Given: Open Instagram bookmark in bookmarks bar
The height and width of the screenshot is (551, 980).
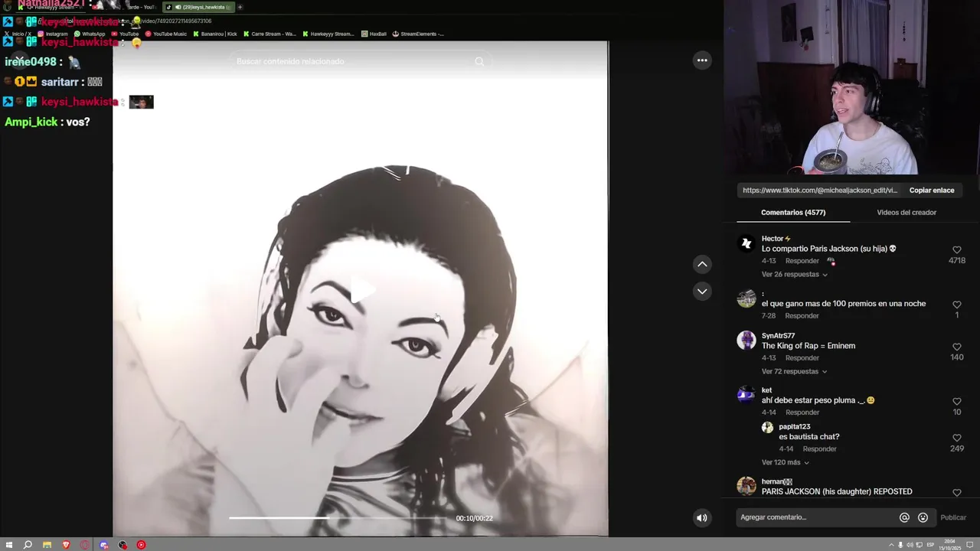Looking at the screenshot, I should pos(52,34).
